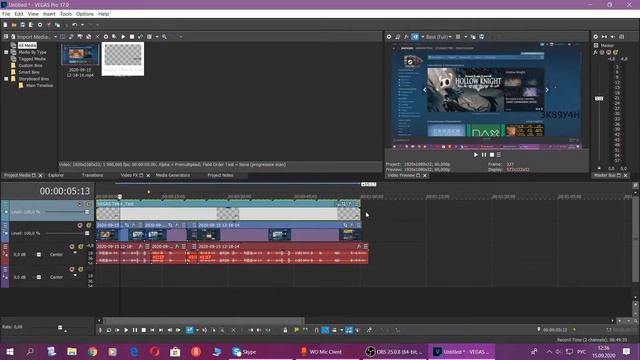
Task: Switch to the Project Notes tab
Action: click(x=220, y=175)
